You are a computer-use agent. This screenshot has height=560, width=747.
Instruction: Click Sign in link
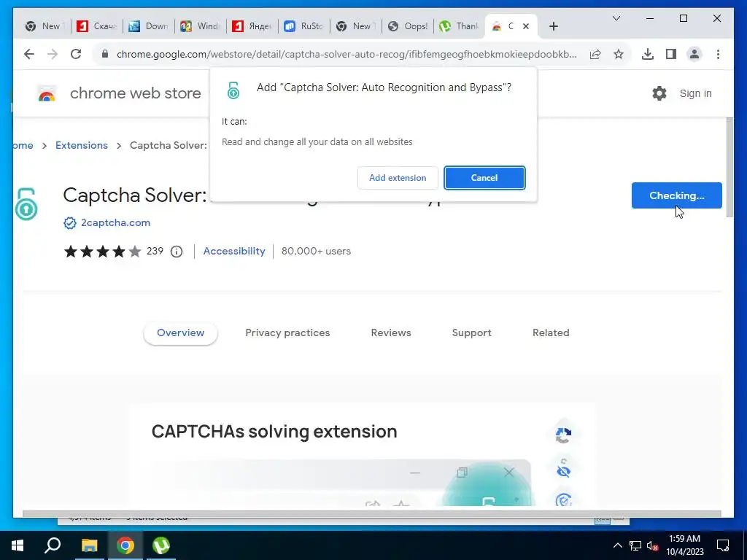coord(695,93)
